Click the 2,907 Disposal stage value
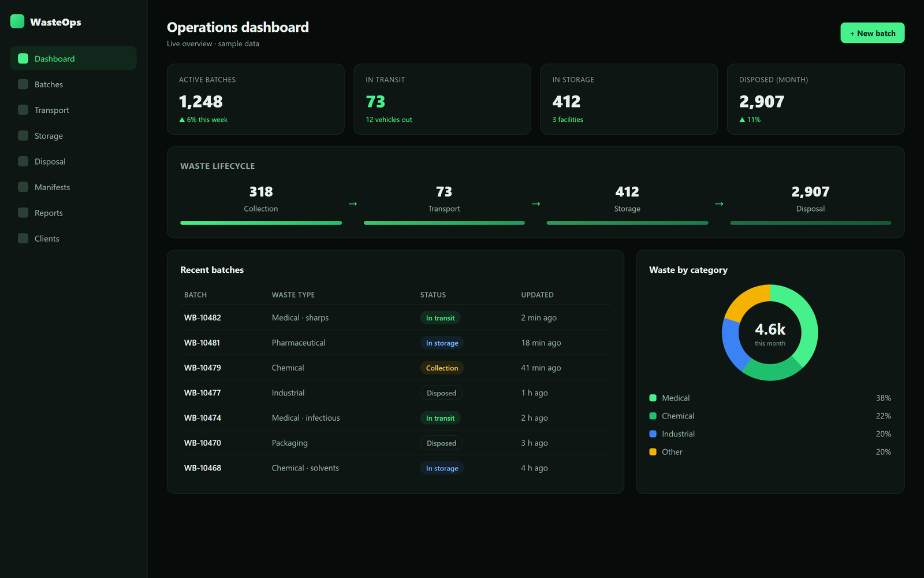 coord(810,191)
